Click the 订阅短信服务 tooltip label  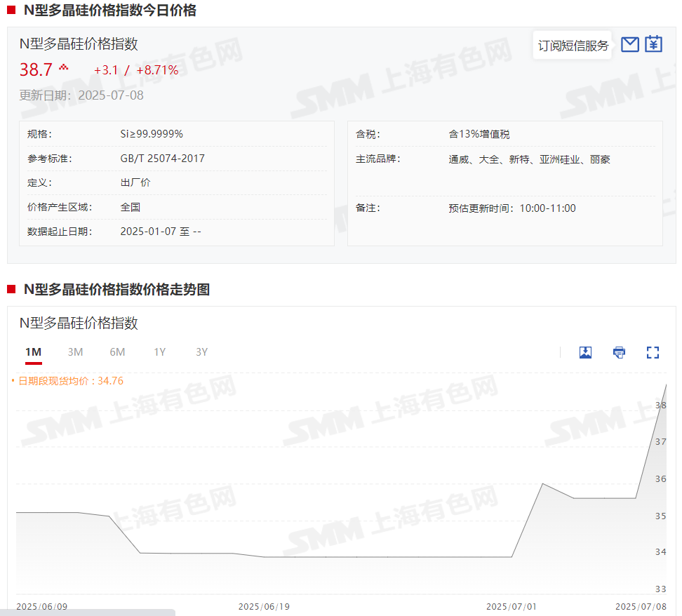coord(573,46)
